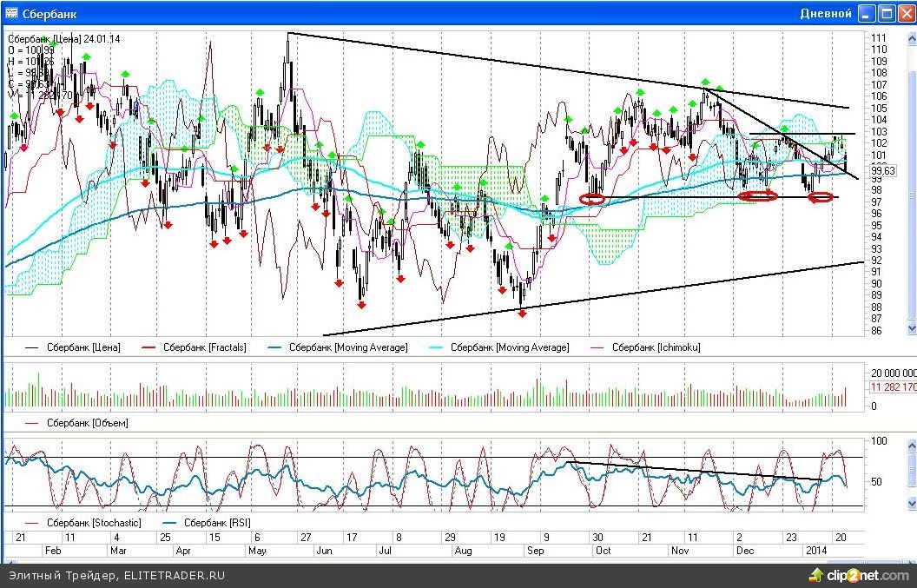Minimize the Сбербанк chart window
Viewport: 917px width, 588px height.
[867, 13]
